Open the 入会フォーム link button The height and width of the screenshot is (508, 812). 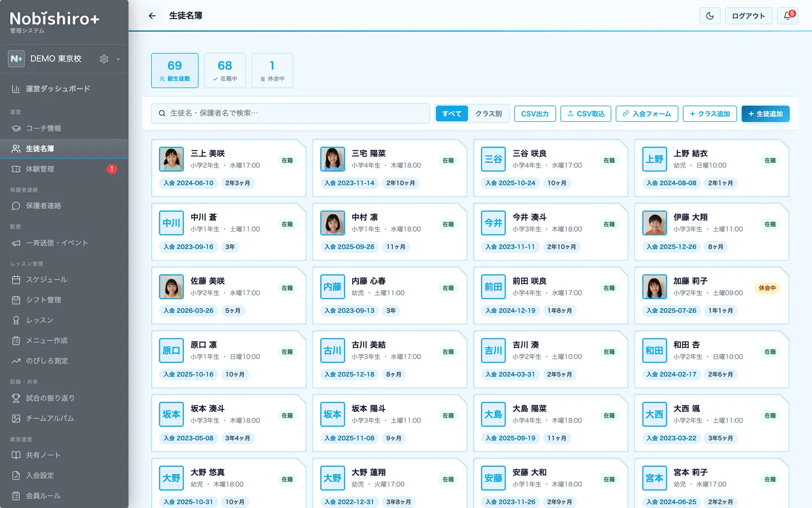point(647,114)
